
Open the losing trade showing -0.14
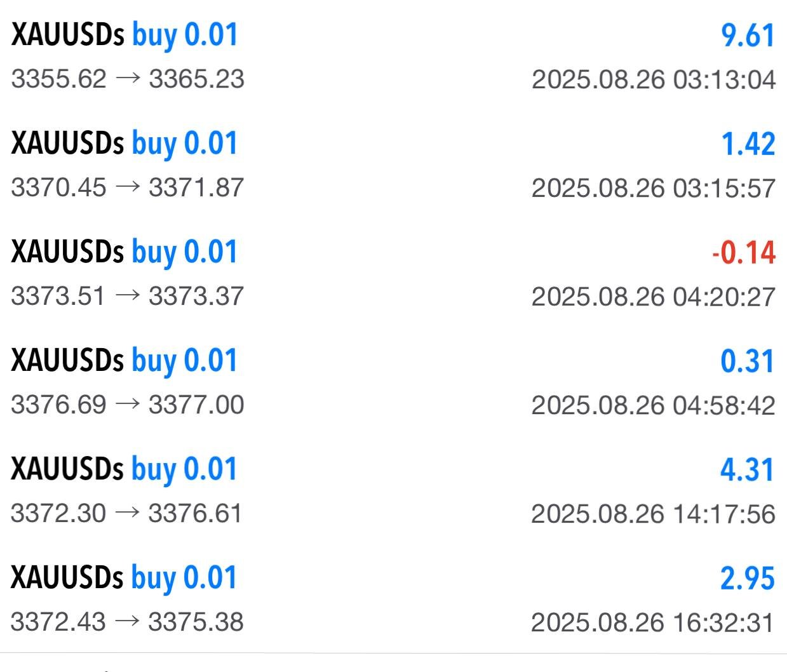coord(124,252)
